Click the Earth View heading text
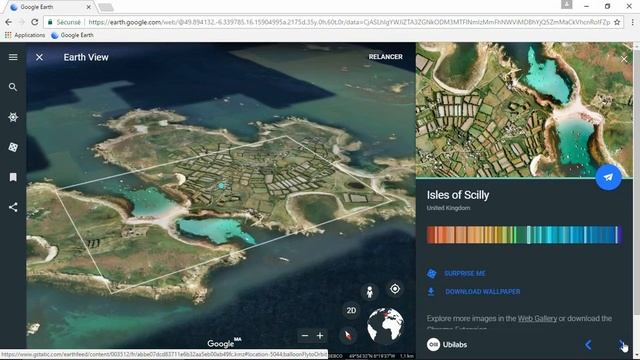The image size is (640, 360). 86,57
